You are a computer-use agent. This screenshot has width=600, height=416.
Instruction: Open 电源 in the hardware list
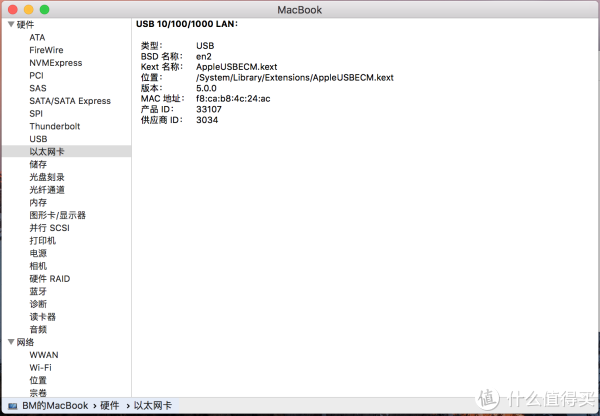tap(38, 253)
